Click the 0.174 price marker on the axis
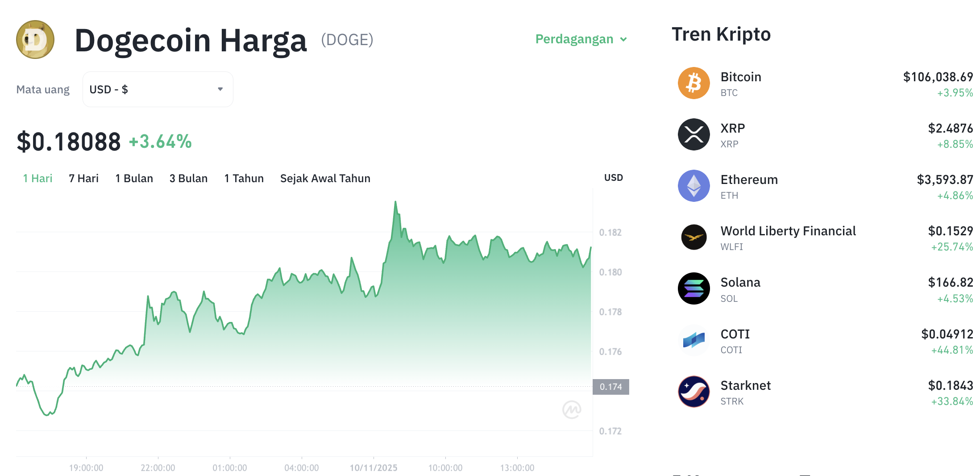 (611, 387)
